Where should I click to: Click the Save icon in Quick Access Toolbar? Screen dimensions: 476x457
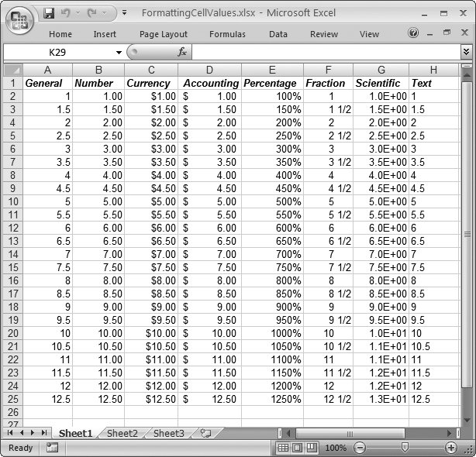tap(49, 14)
